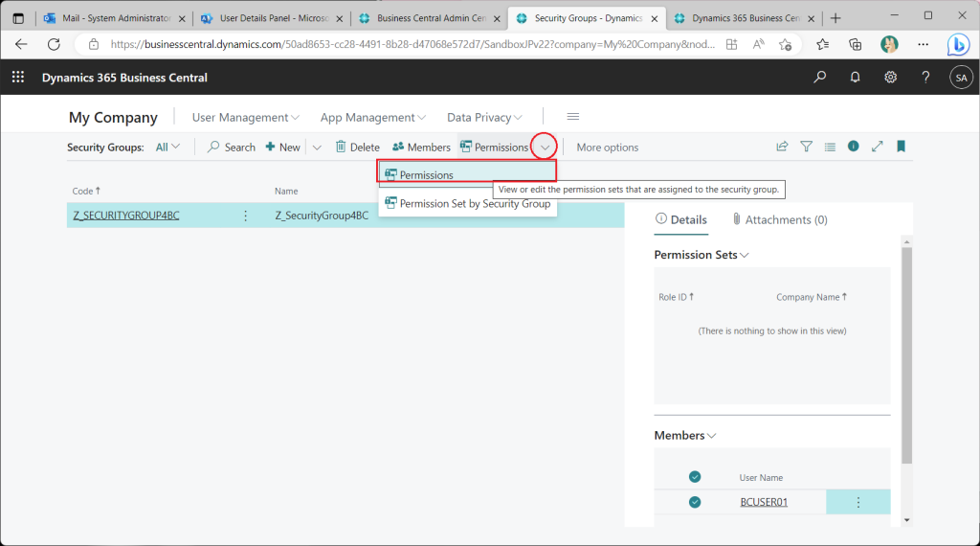The width and height of the screenshot is (980, 546).
Task: Open the Help question mark
Action: click(925, 77)
